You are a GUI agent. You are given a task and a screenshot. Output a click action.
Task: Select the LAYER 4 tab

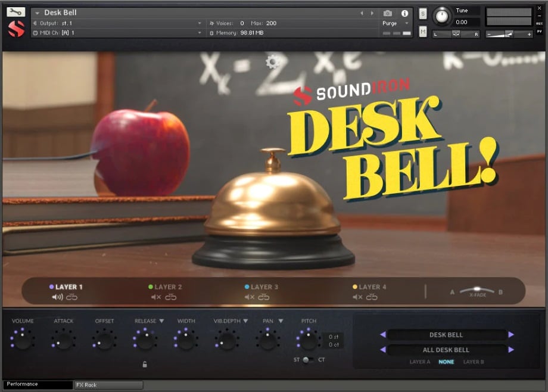tap(369, 287)
